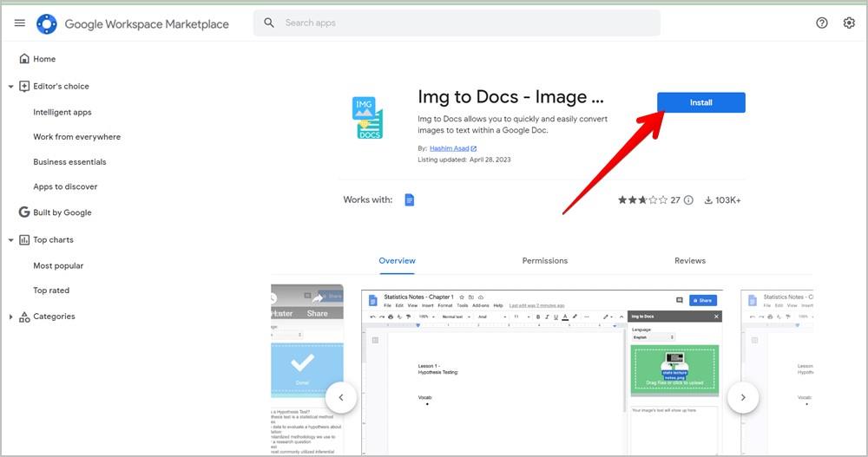Click the search magnifier icon
868x457 pixels.
point(269,23)
